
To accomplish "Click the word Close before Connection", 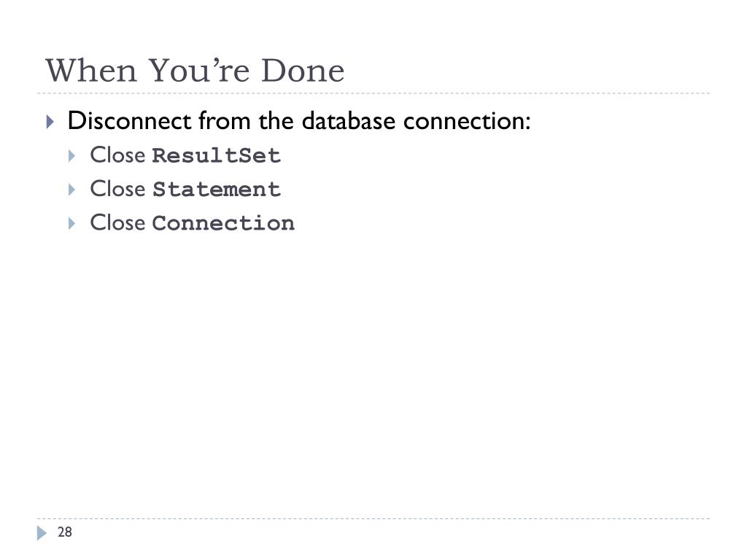I will pos(117,223).
